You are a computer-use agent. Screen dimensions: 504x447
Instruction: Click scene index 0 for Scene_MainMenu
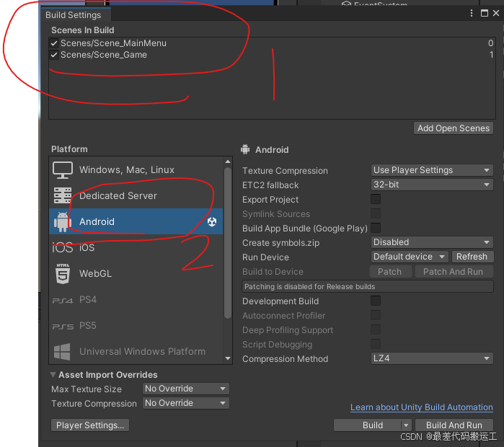490,43
